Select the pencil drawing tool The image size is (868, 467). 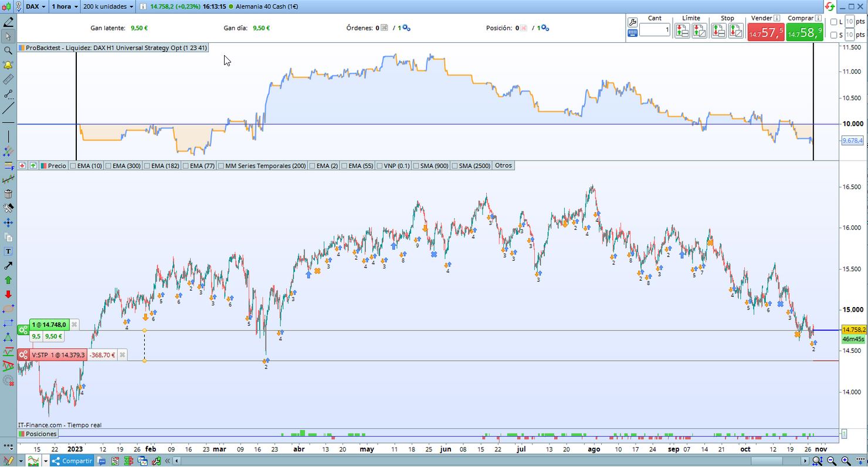click(8, 22)
